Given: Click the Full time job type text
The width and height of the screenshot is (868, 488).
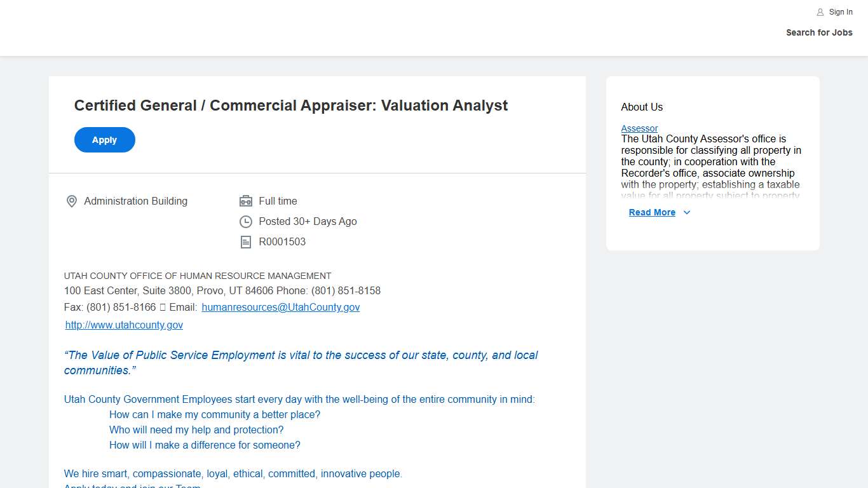Looking at the screenshot, I should 278,201.
